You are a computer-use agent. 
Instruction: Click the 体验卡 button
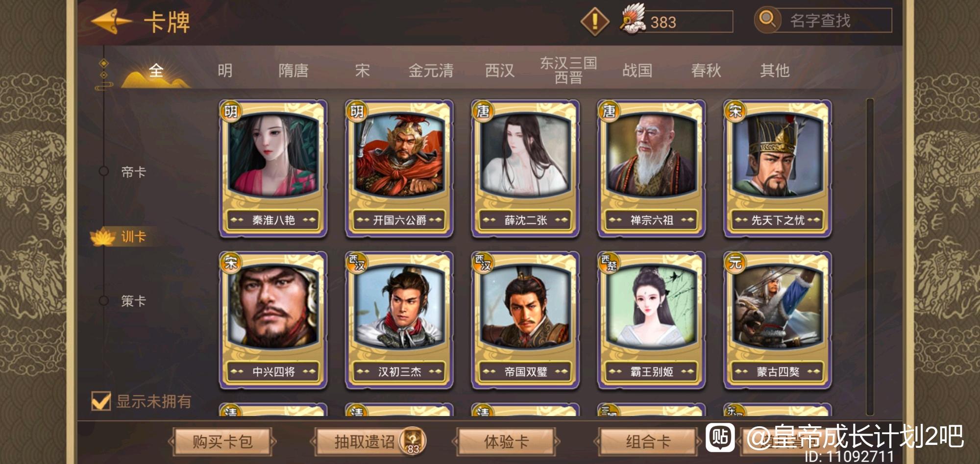coord(506,442)
